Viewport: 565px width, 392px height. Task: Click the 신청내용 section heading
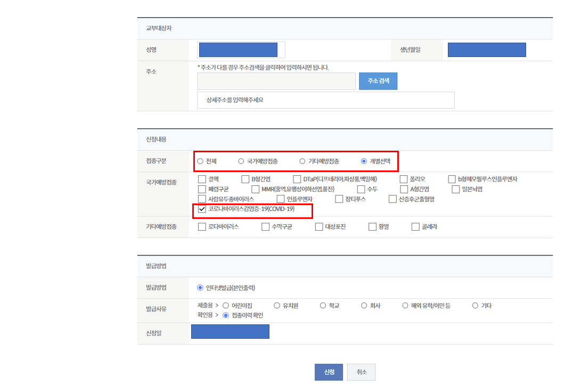tap(157, 140)
